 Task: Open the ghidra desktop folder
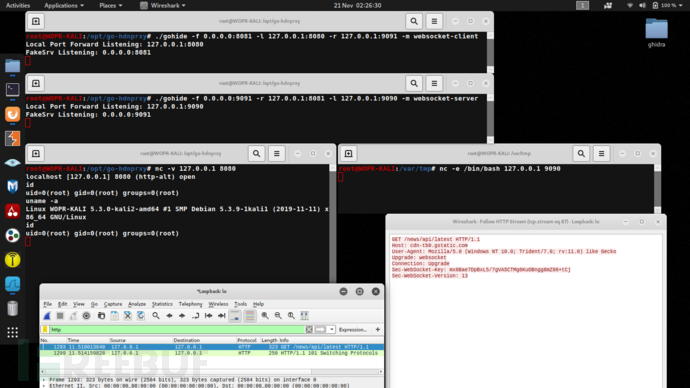point(656,33)
